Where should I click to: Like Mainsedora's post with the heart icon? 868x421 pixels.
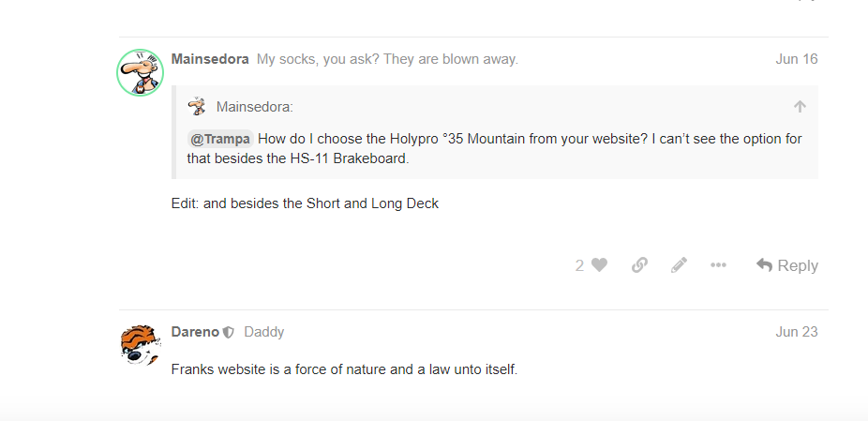599,265
